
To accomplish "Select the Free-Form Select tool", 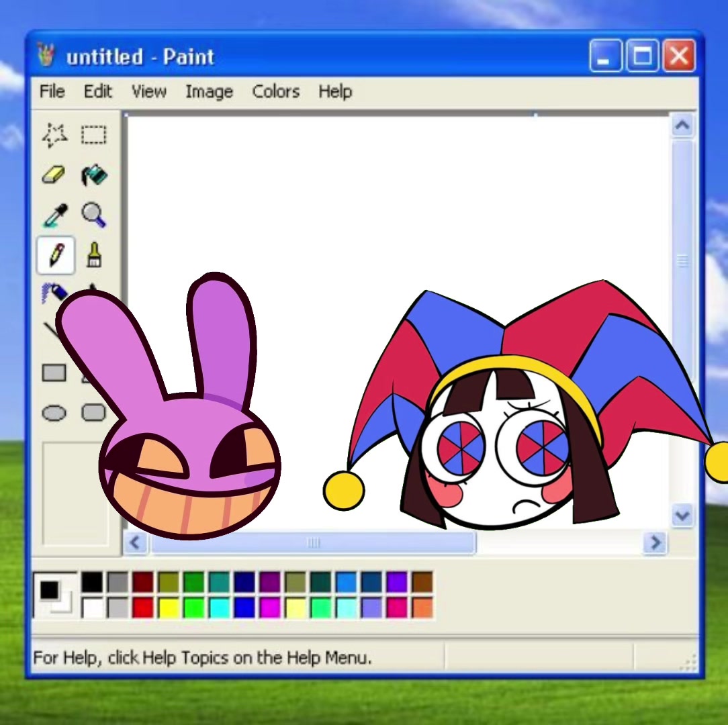I will [55, 135].
